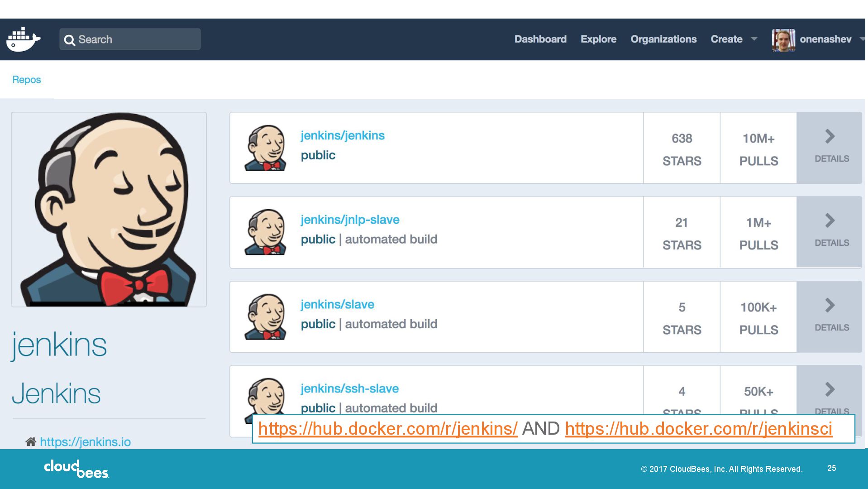
Task: Open the jenkins/ssh-slave repository link
Action: 349,388
